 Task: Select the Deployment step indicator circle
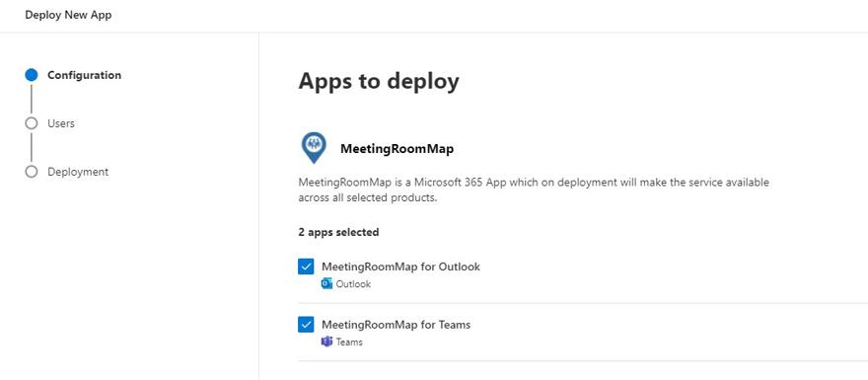(x=32, y=172)
